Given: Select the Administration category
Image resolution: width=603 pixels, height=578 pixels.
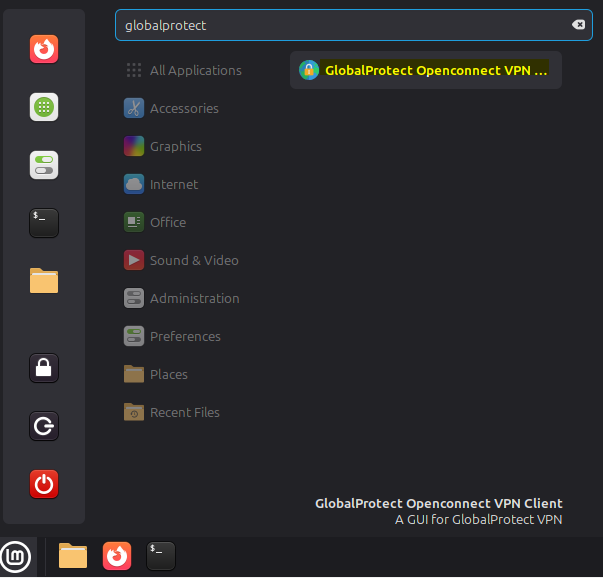Looking at the screenshot, I should tap(194, 298).
